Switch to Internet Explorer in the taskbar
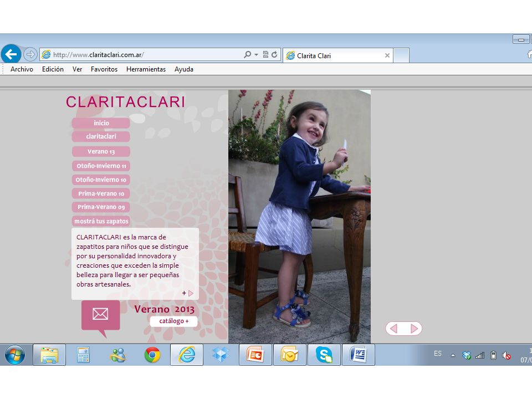Screen dimensions: 532x399 (187, 355)
